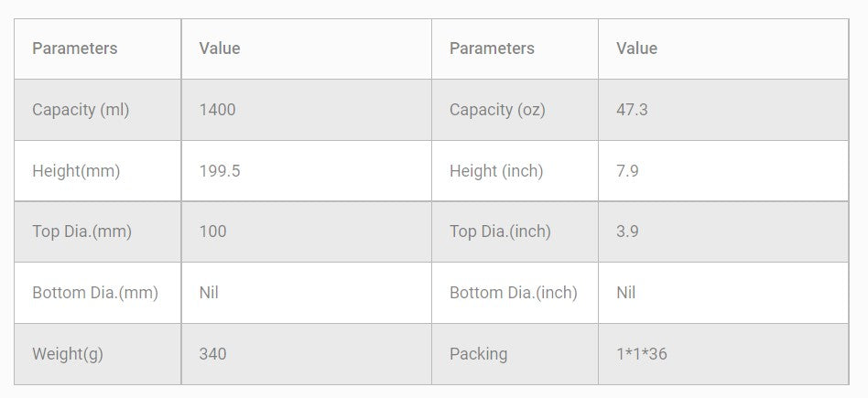Click the Capacity (oz) parameter cell
868x398 pixels.
click(x=497, y=110)
